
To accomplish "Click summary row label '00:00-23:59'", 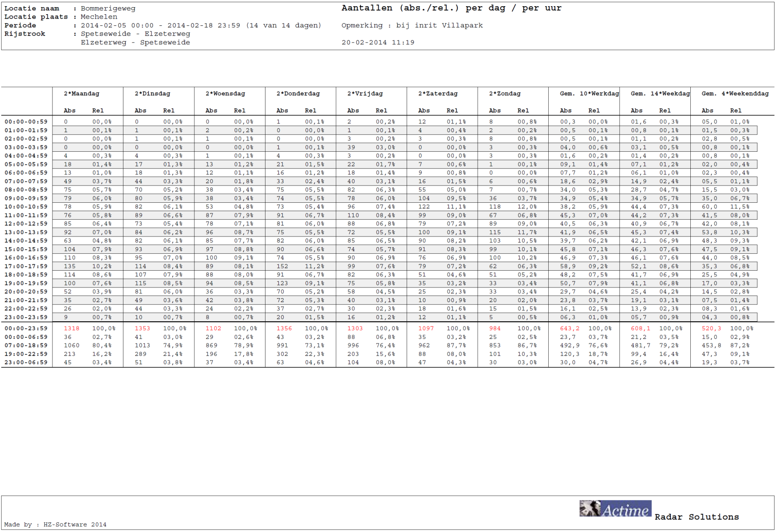I will (x=26, y=328).
